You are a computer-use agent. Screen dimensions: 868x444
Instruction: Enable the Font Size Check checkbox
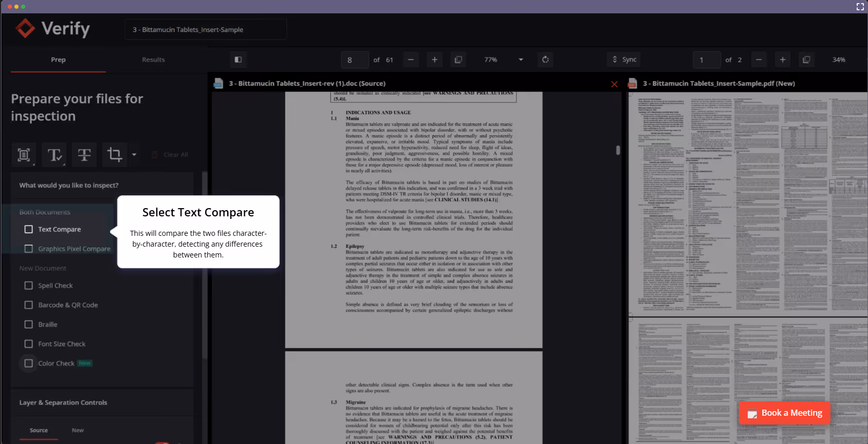click(29, 344)
